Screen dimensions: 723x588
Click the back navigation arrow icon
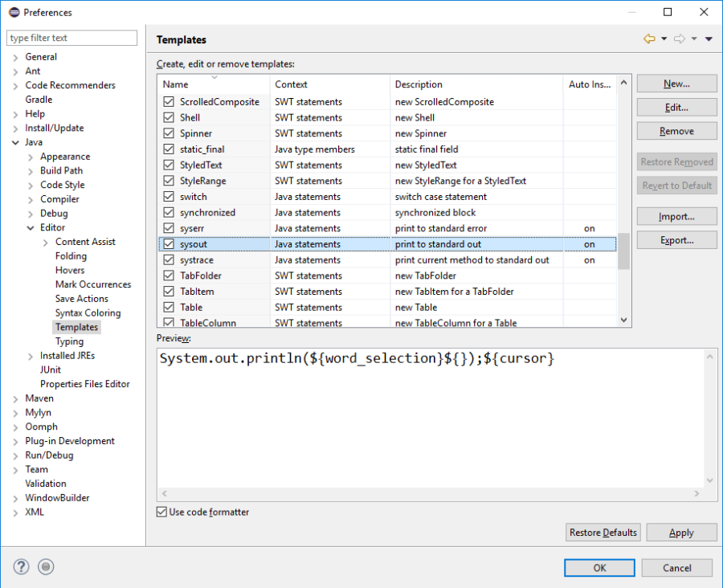[x=649, y=39]
